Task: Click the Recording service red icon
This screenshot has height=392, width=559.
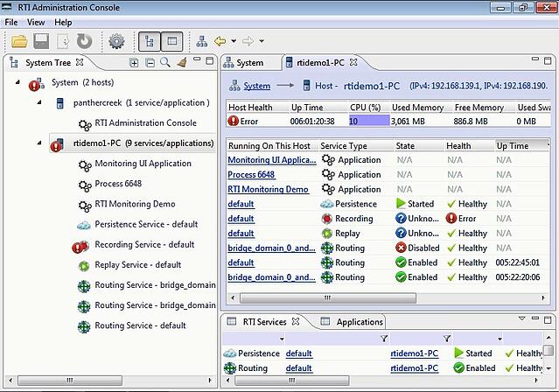Action: coord(327,219)
